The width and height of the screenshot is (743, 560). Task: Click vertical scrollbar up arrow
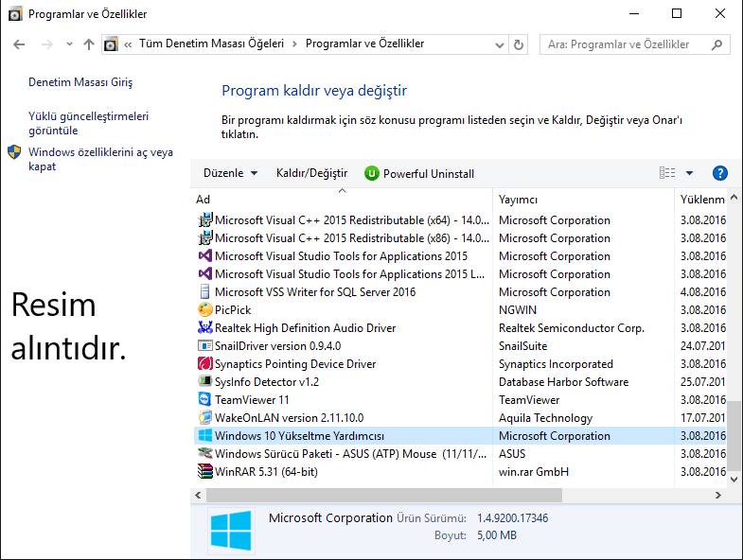coord(734,197)
